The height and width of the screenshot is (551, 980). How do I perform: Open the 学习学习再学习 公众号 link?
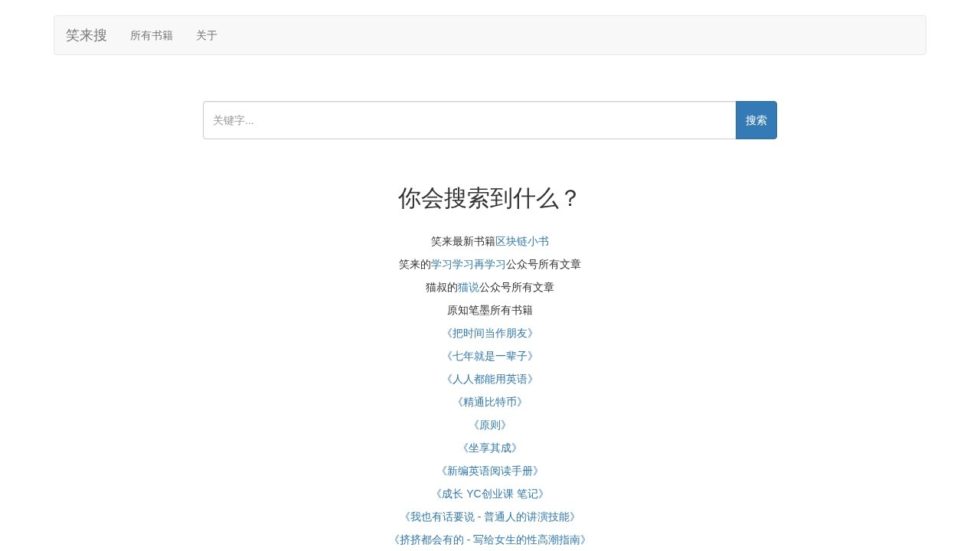click(468, 264)
